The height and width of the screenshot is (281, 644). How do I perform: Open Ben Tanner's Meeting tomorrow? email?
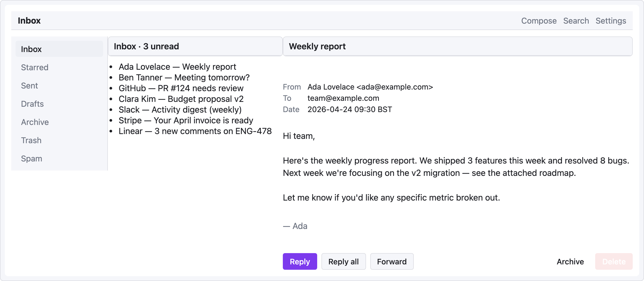(x=184, y=77)
